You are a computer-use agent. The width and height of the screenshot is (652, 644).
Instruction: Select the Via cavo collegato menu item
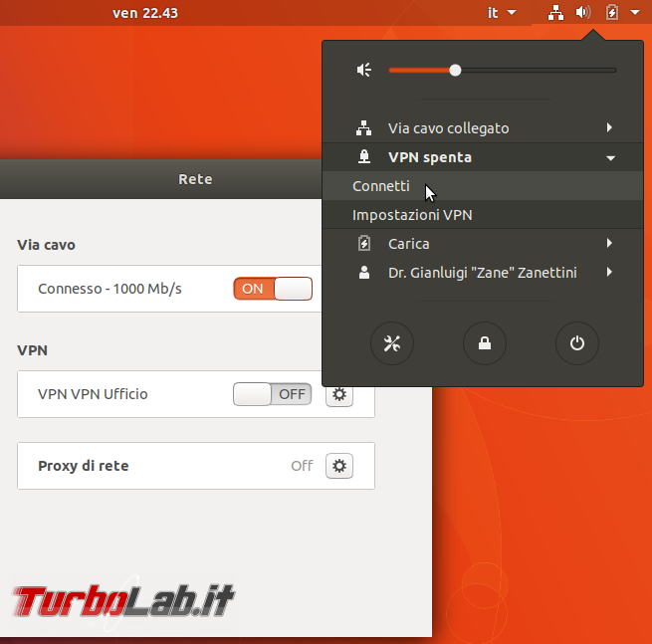[483, 128]
